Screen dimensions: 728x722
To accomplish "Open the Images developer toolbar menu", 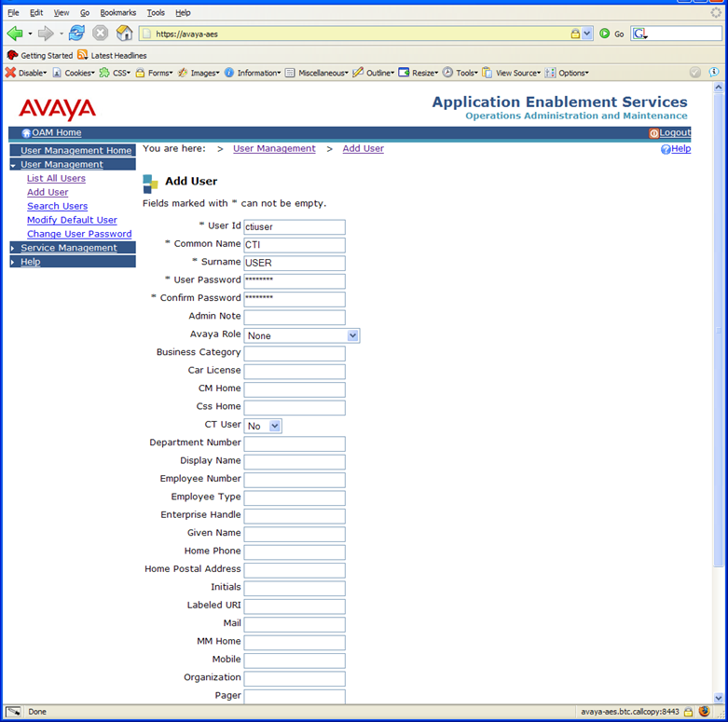I will click(199, 73).
